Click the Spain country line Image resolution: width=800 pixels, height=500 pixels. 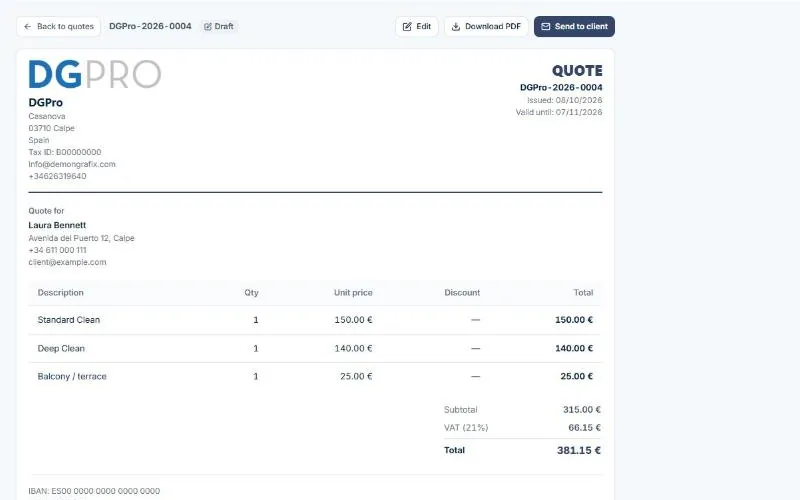pyautogui.click(x=39, y=140)
